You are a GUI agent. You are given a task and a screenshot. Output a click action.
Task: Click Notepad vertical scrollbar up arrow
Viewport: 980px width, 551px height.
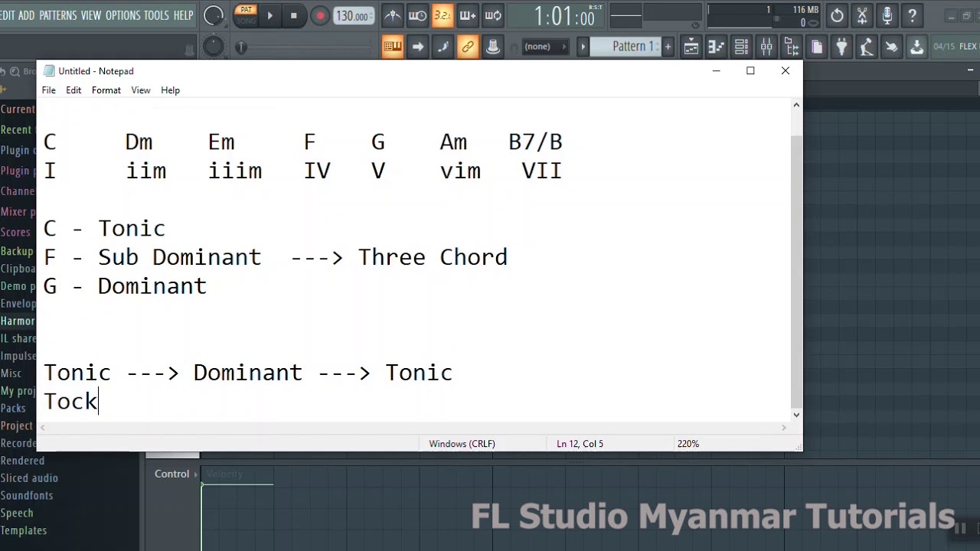tap(796, 106)
